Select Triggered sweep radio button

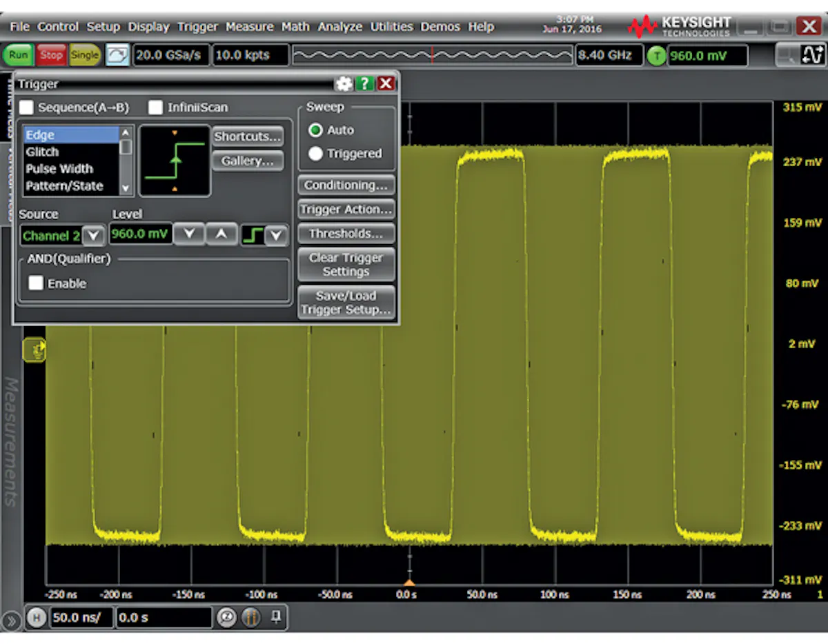[316, 154]
